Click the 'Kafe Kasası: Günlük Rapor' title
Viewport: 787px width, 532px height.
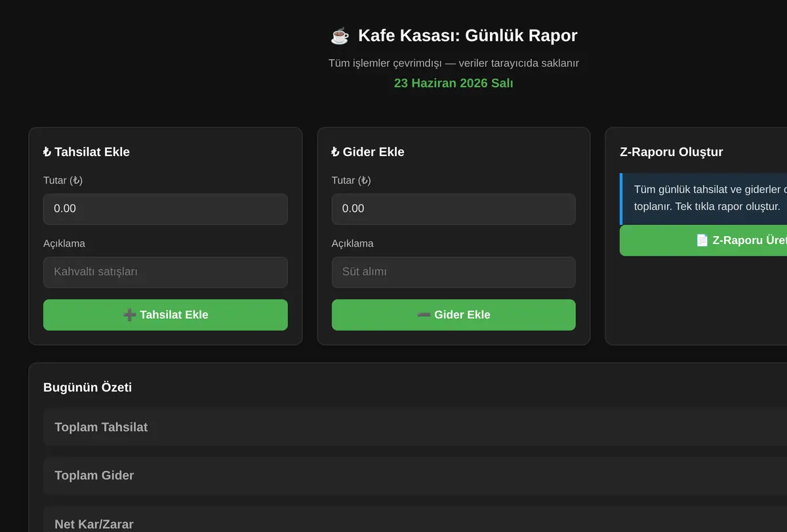coord(468,35)
